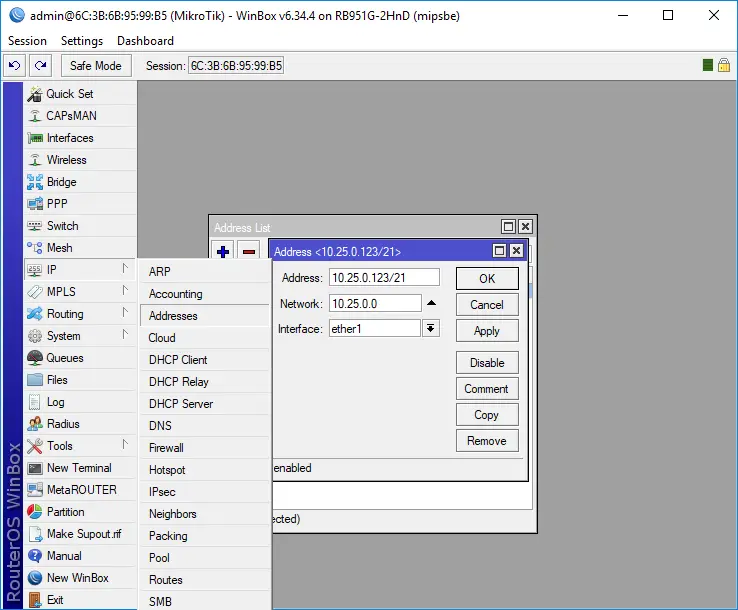Open Mesh

80,248
